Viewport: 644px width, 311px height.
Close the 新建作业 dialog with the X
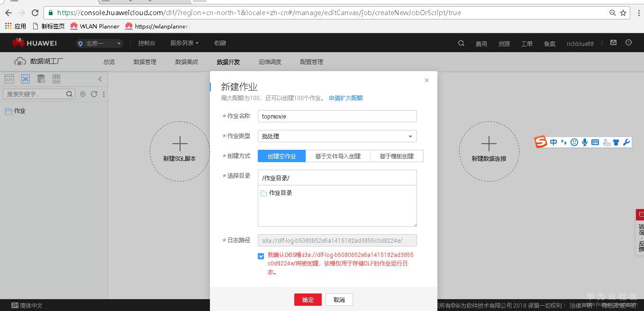click(426, 80)
